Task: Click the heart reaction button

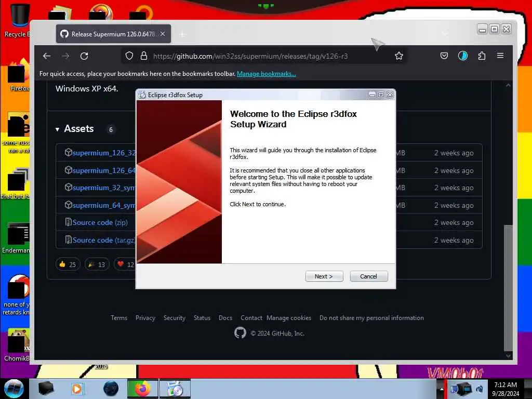Action: pos(125,264)
